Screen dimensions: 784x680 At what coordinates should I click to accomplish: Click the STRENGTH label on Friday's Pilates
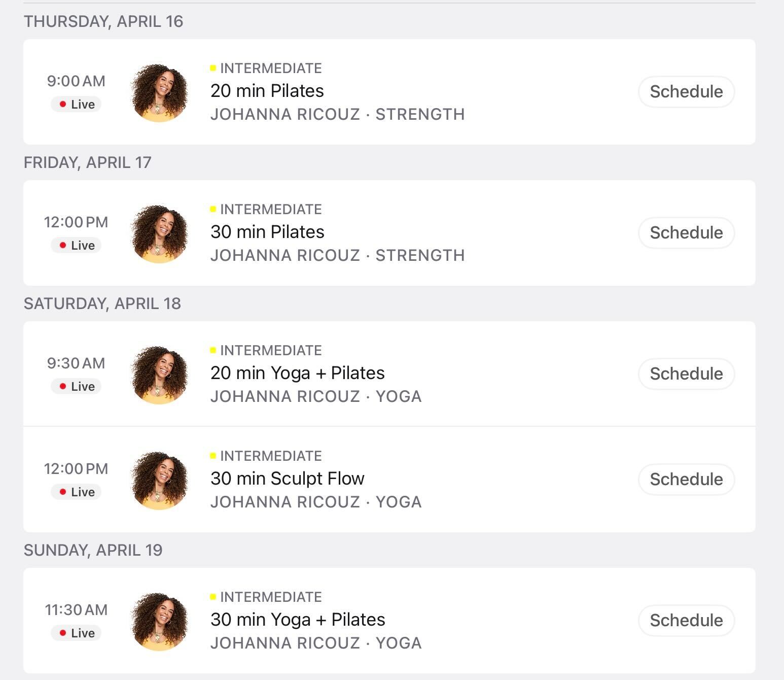pyautogui.click(x=420, y=255)
